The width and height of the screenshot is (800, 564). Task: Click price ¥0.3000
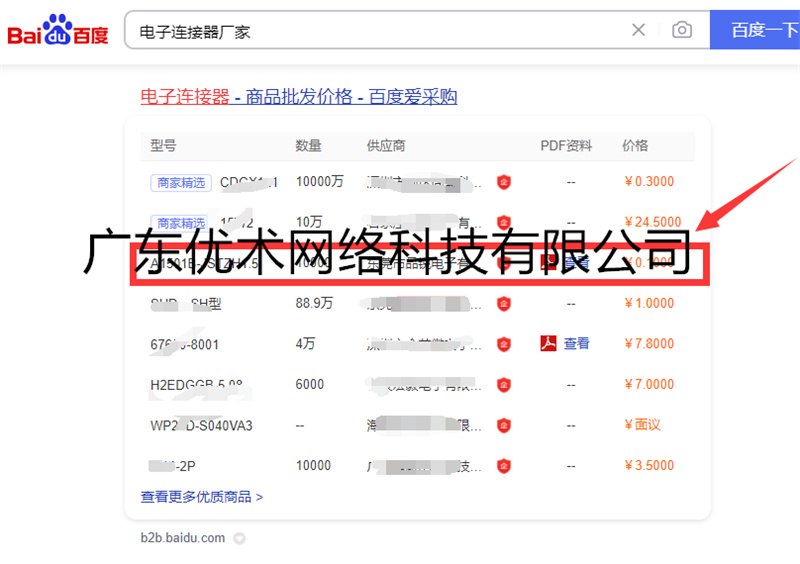click(x=649, y=181)
